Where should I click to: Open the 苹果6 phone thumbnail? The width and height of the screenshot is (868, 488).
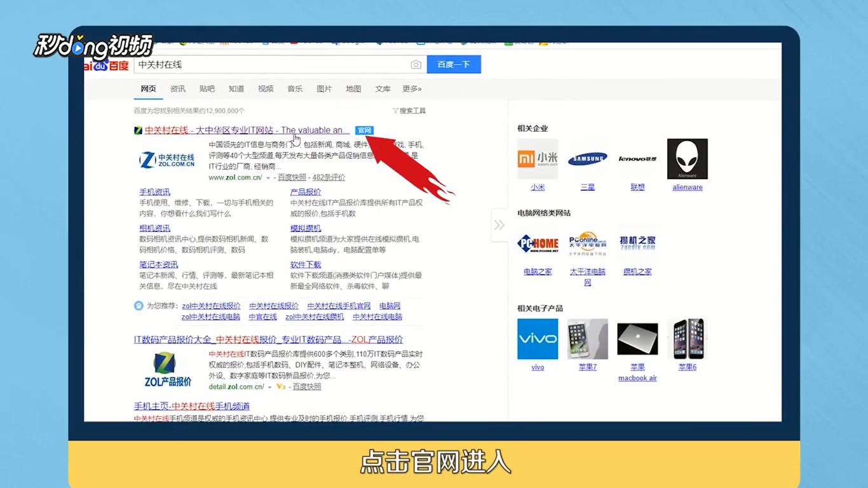click(688, 339)
